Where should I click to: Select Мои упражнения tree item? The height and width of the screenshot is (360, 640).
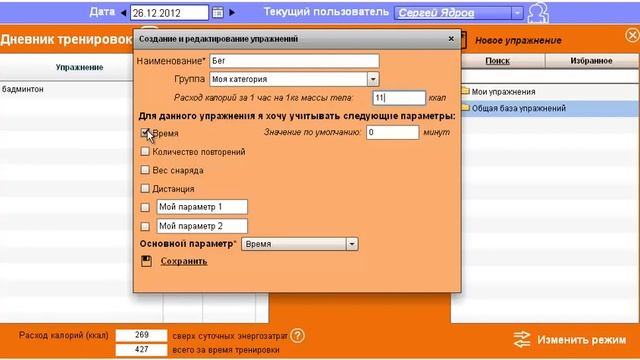click(503, 92)
